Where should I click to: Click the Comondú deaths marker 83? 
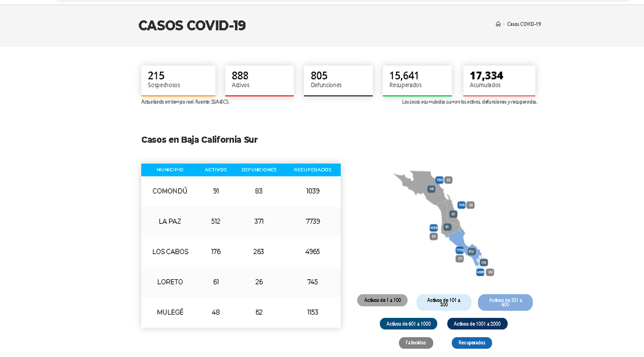click(433, 236)
